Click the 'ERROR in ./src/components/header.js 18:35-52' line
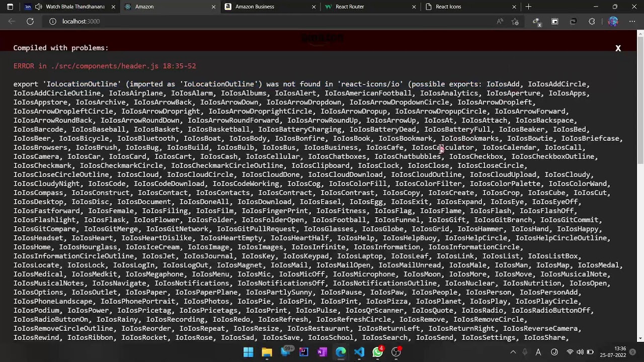Image resolution: width=644 pixels, height=362 pixels. click(x=105, y=66)
